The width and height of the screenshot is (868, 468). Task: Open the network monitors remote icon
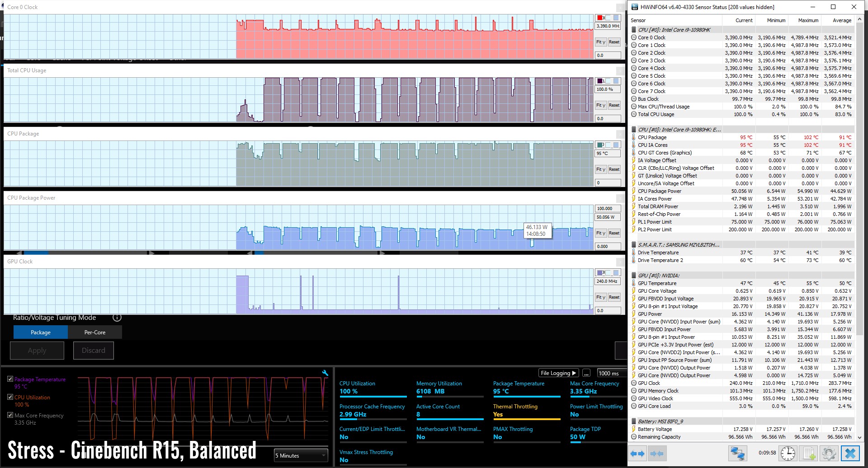tap(737, 453)
